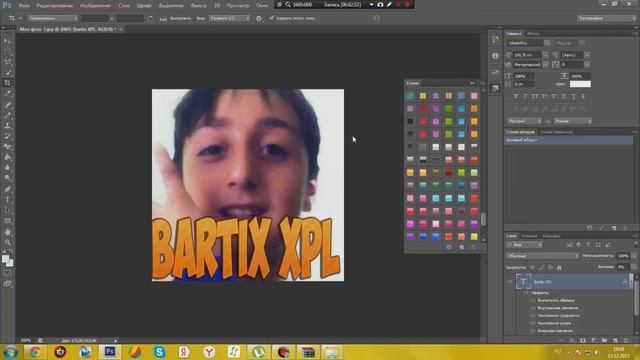Select the Move tool
This screenshot has height=360, width=640.
[x=7, y=41]
